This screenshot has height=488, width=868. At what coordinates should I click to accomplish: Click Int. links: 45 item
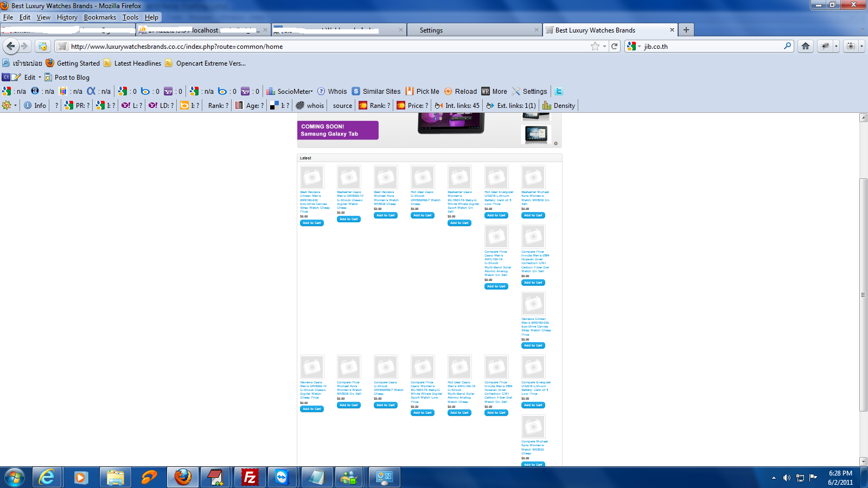click(457, 106)
